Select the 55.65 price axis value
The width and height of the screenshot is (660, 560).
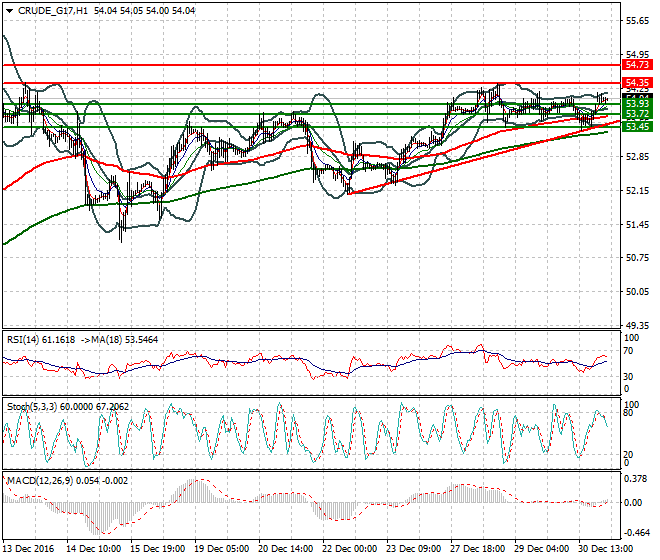coord(637,21)
